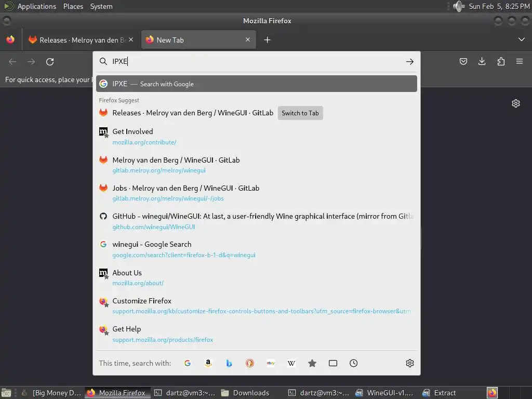Expand the list all tabs chevron
The width and height of the screenshot is (532, 399).
522,39
